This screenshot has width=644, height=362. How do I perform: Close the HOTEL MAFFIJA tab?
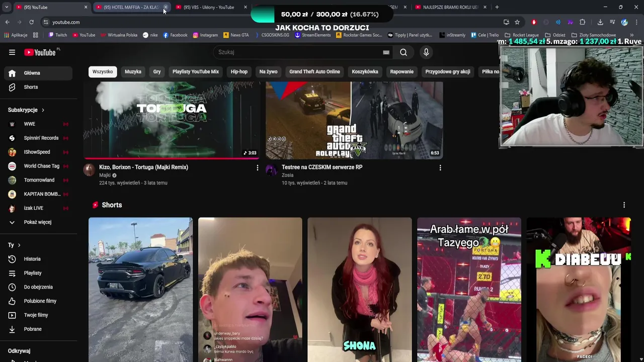tap(166, 7)
